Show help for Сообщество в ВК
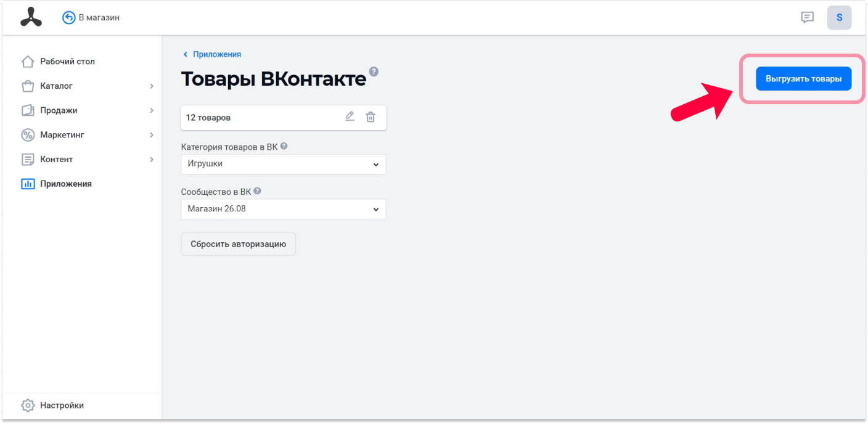Screen dimensions: 868x424 [x=257, y=191]
